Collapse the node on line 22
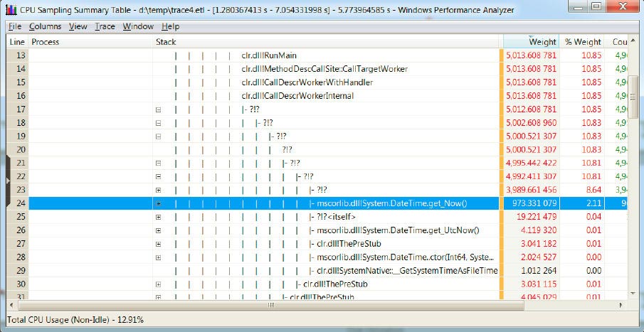Image resolution: width=644 pixels, height=332 pixels. click(x=159, y=177)
